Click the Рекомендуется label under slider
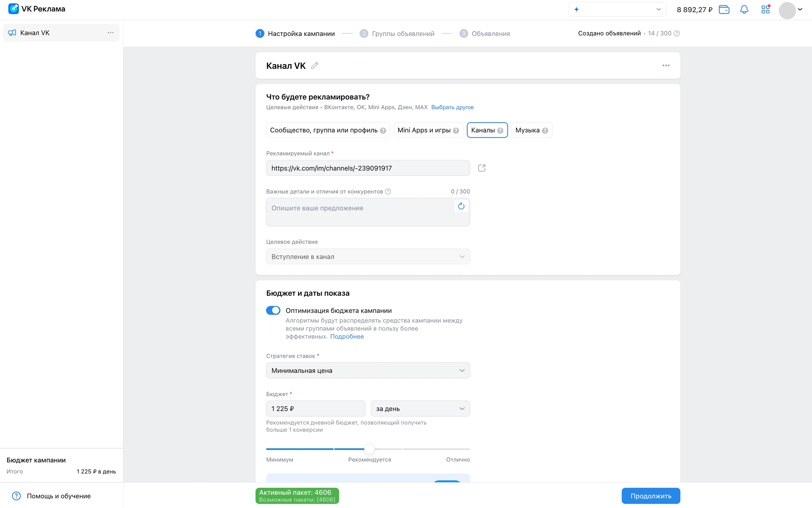 point(370,460)
